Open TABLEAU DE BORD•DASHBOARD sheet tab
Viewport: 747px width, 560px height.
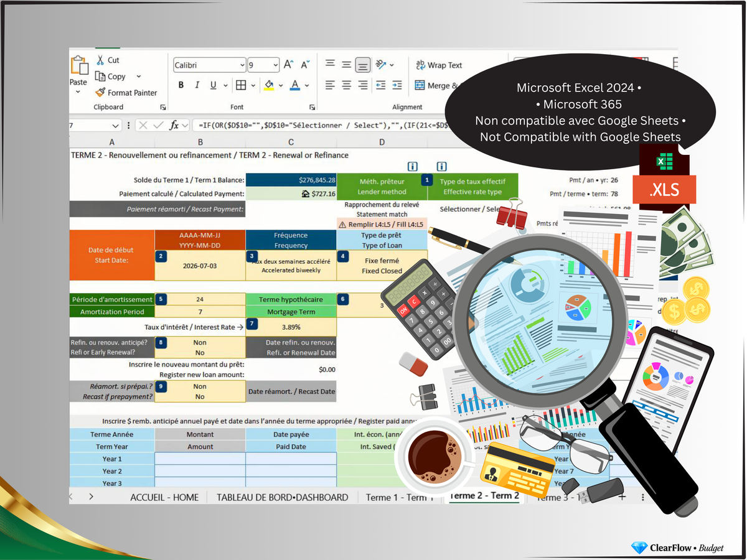pos(282,497)
